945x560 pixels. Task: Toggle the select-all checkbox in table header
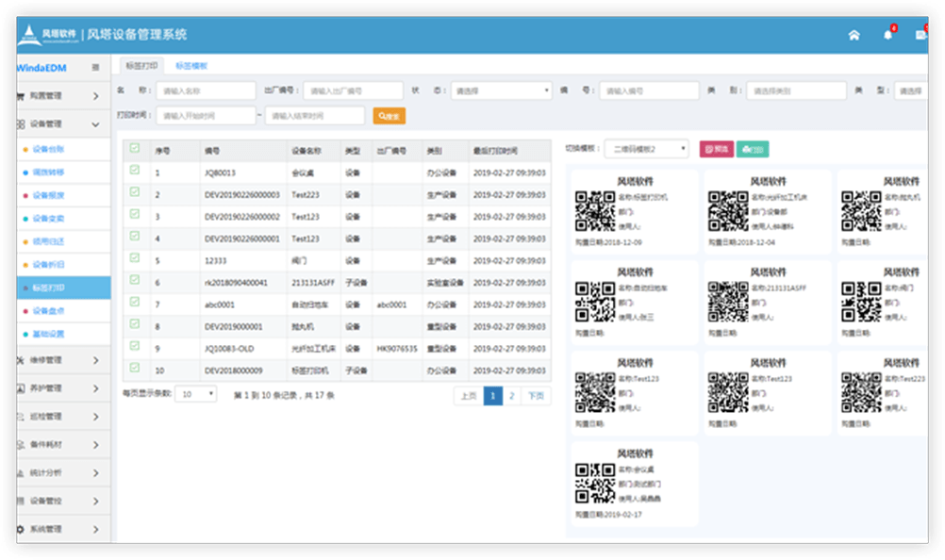135,148
